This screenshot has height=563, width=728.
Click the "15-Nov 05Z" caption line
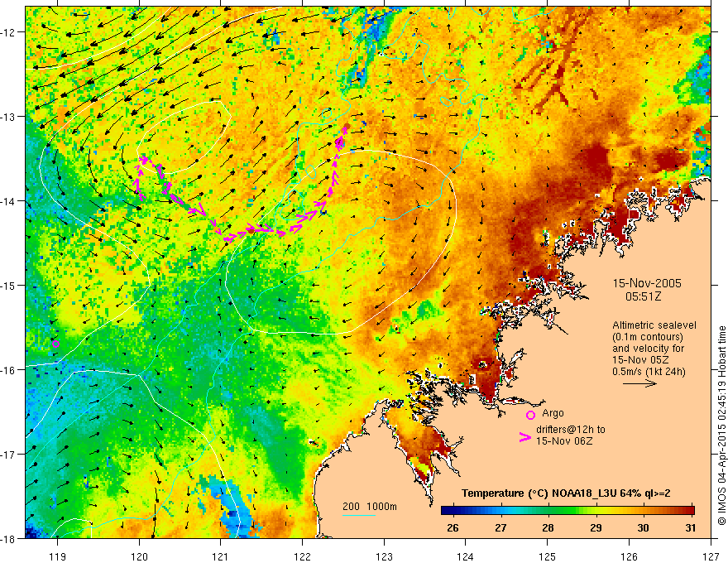(639, 360)
